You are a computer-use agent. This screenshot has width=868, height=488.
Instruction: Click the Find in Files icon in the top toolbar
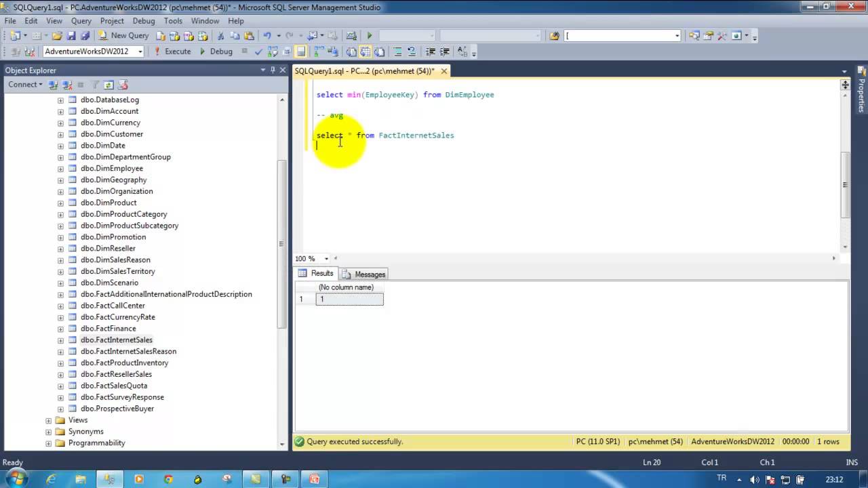tap(555, 35)
